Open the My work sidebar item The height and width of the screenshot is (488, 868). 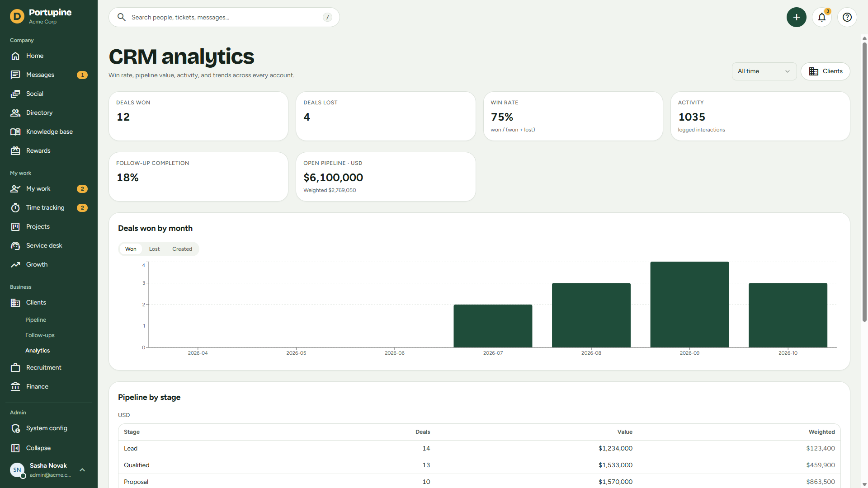click(49, 188)
